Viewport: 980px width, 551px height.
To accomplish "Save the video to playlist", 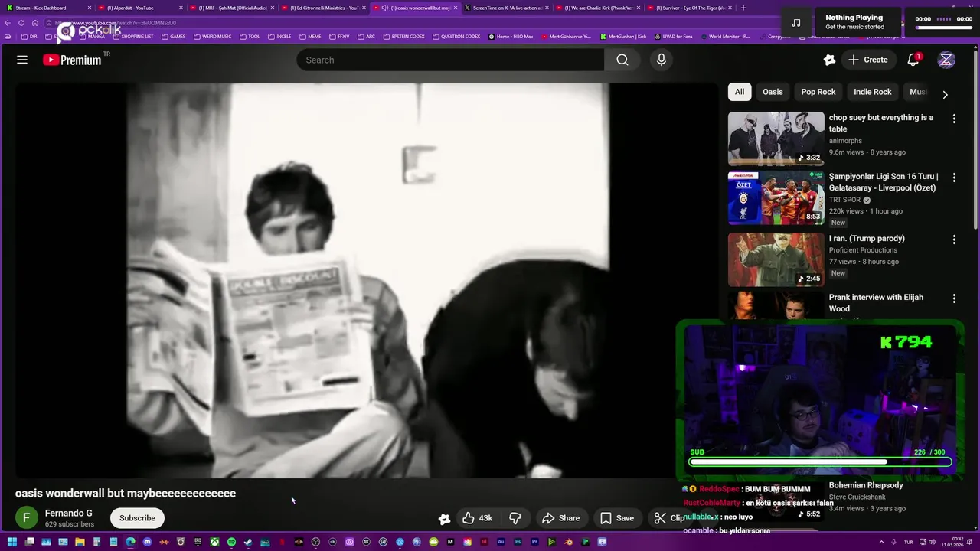I will [x=617, y=518].
